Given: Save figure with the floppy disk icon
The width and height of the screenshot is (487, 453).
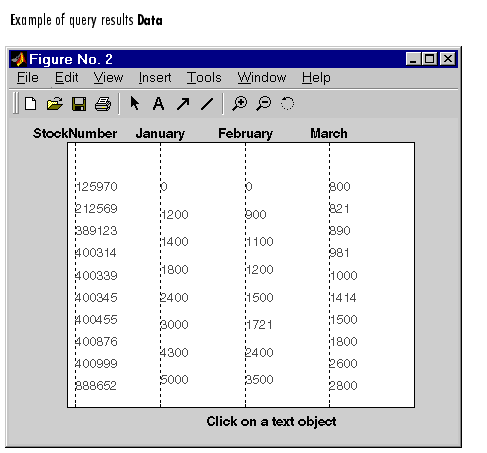Looking at the screenshot, I should click(79, 104).
